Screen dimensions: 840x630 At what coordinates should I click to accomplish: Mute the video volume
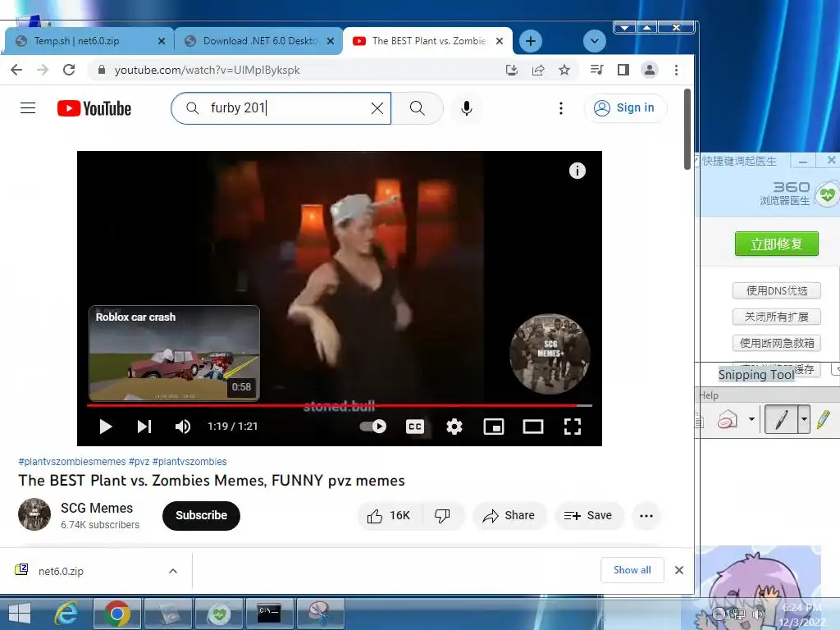coord(183,427)
